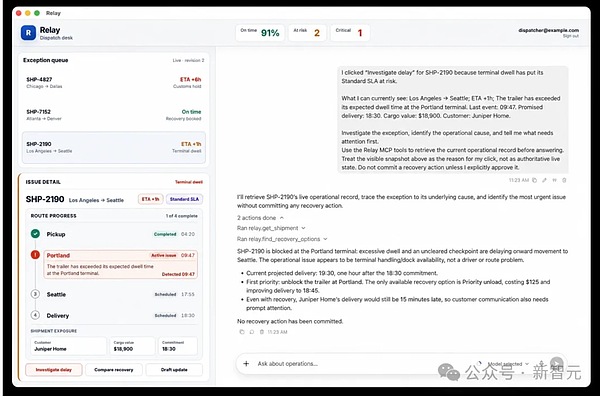This screenshot has height=397, width=600.
Task: Click the green check icon beside Pickup
Action: click(35, 234)
